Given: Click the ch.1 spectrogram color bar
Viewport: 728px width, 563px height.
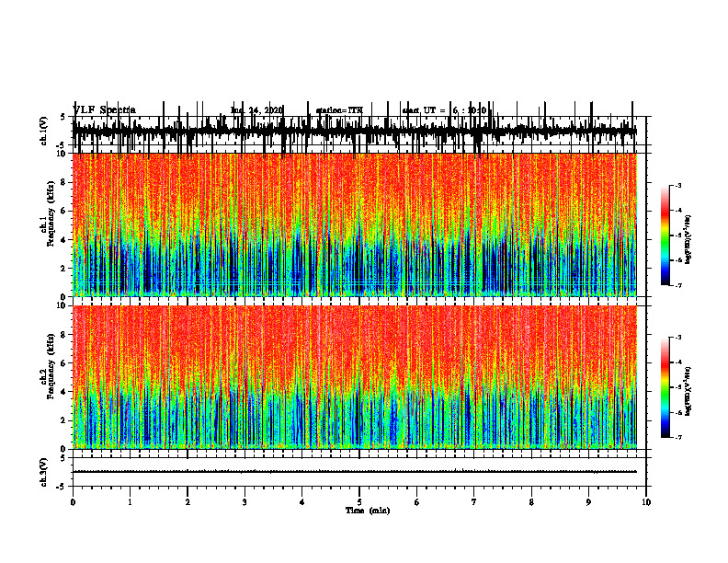Looking at the screenshot, I should (x=665, y=236).
